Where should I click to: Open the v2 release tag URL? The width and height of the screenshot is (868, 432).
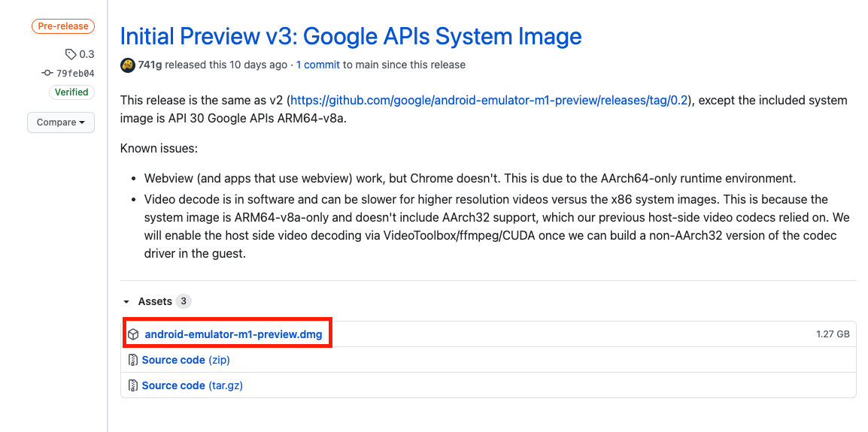coord(489,100)
